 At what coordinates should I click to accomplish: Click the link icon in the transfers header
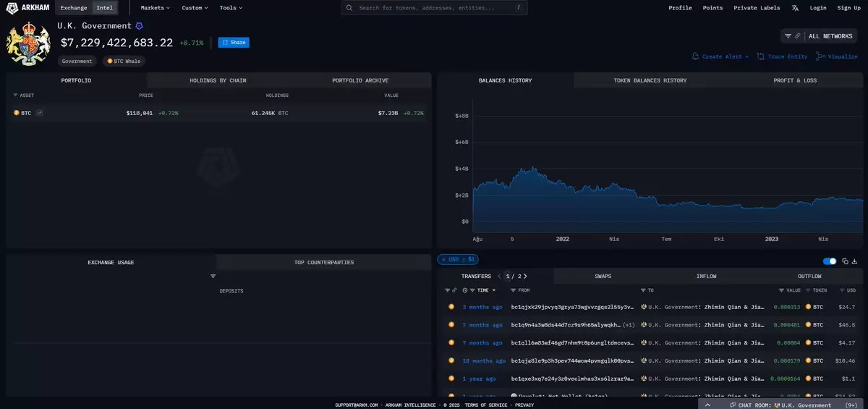pyautogui.click(x=454, y=290)
